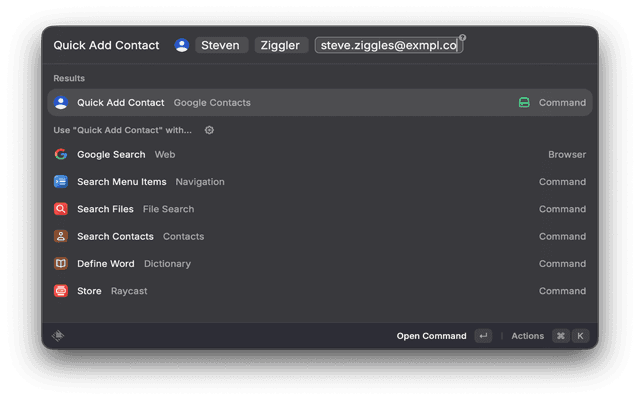640x400 pixels.
Task: Click the info badge above the email field
Action: click(462, 37)
